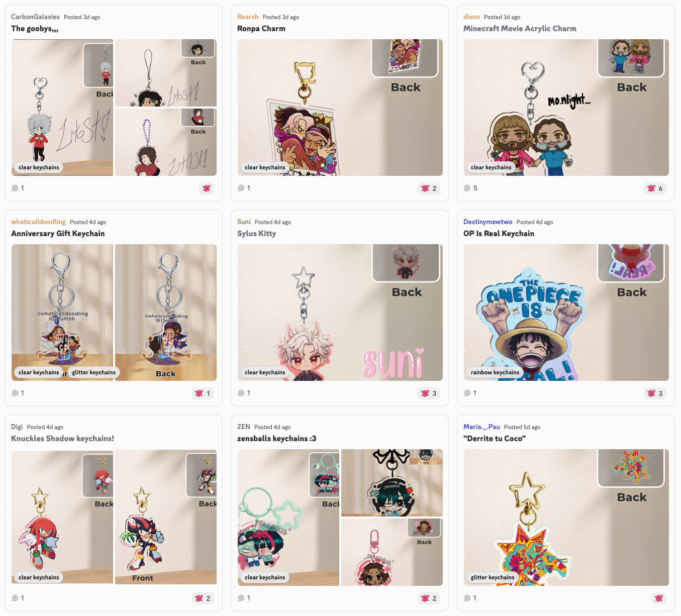Click the clear keychains tag on Sylus Kitty
Screen dimensions: 681x616
pos(265,372)
